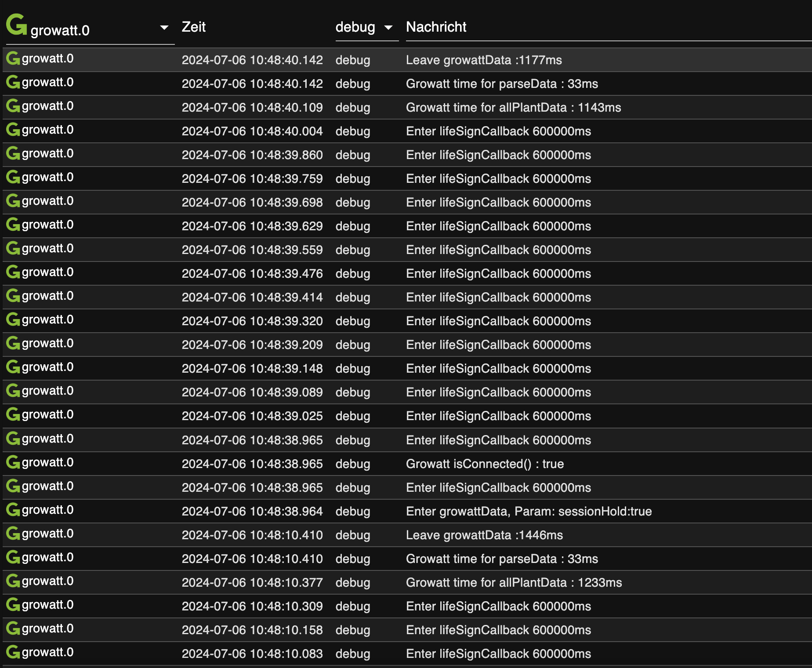Image resolution: width=812 pixels, height=668 pixels.
Task: Click timestamp 2024-07-06 10:48:10.083
Action: (x=252, y=653)
